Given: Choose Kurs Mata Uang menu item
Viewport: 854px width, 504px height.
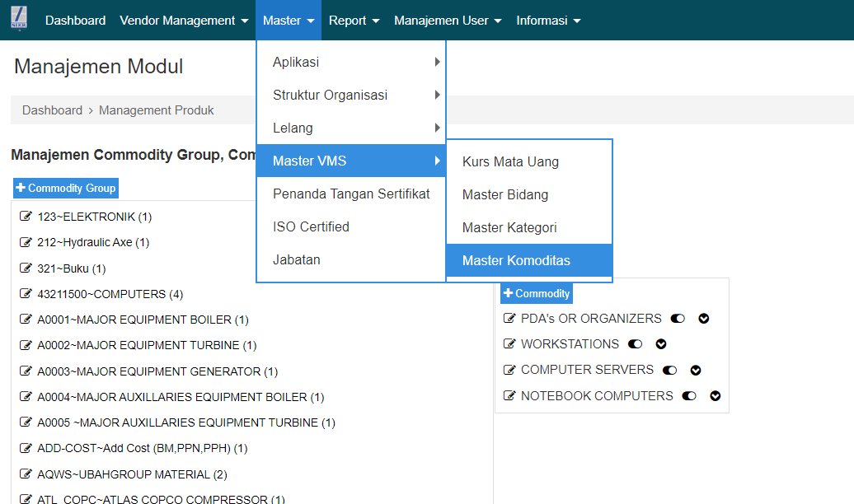Looking at the screenshot, I should tap(510, 162).
